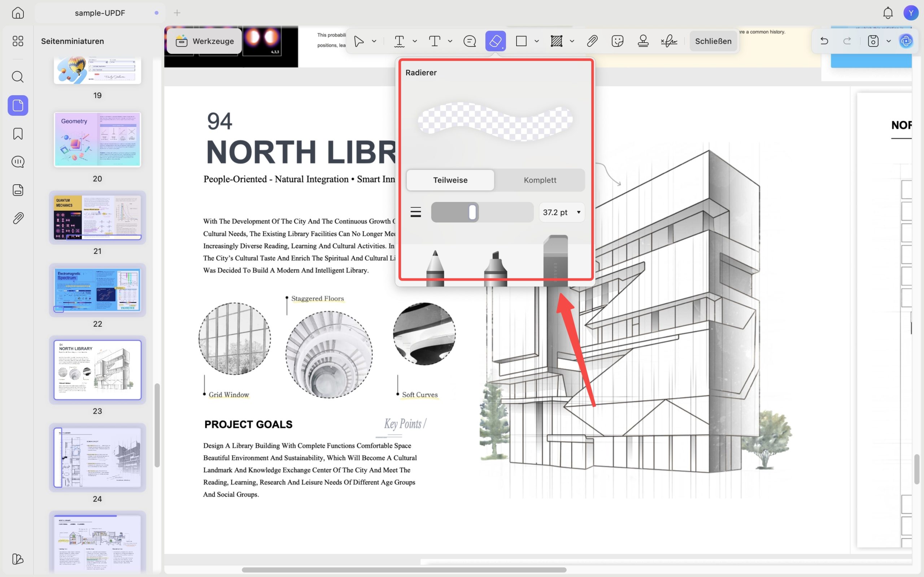Add a new tab with plus
924x577 pixels.
coord(177,13)
